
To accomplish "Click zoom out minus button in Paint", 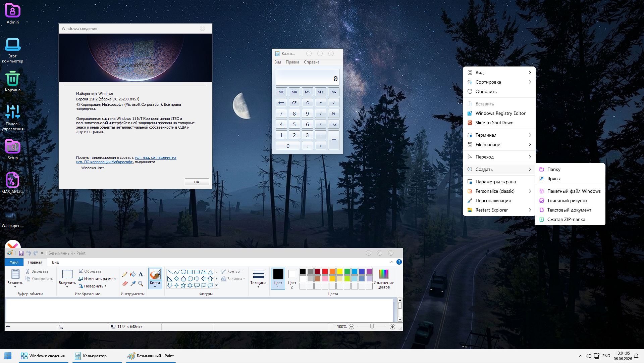I will point(352,327).
